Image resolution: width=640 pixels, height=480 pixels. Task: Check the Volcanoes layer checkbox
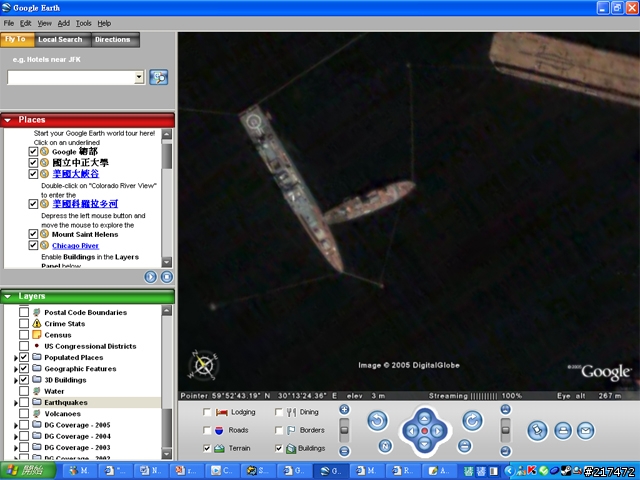(x=24, y=413)
